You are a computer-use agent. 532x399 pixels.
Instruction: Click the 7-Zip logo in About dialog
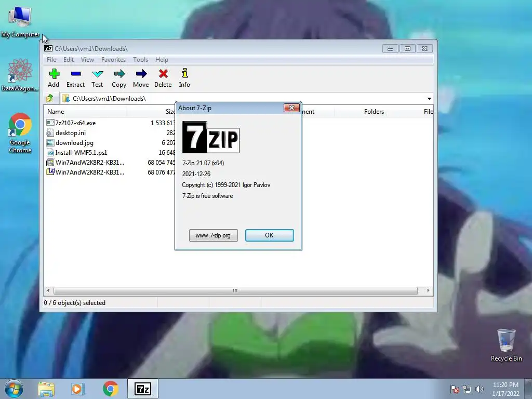click(211, 137)
